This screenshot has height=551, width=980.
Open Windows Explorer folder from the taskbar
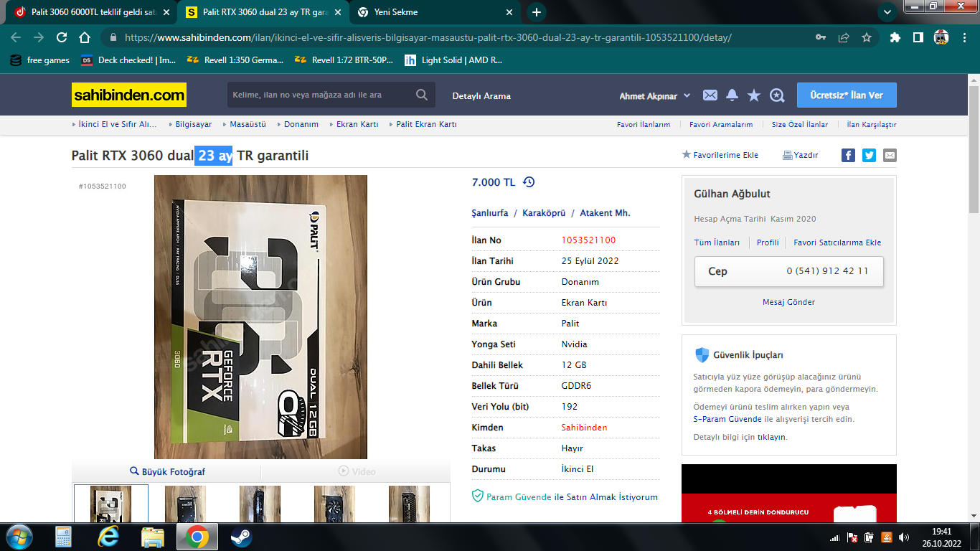[x=152, y=537]
